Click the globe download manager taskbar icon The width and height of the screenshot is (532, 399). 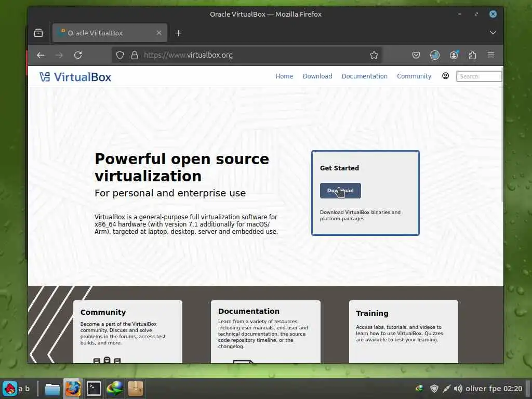point(115,389)
